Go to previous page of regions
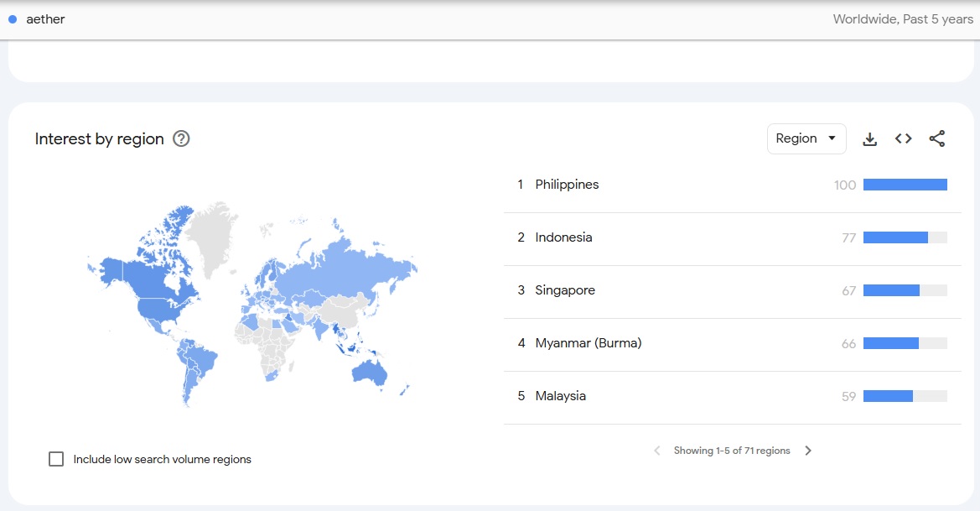The image size is (980, 511). pyautogui.click(x=657, y=451)
